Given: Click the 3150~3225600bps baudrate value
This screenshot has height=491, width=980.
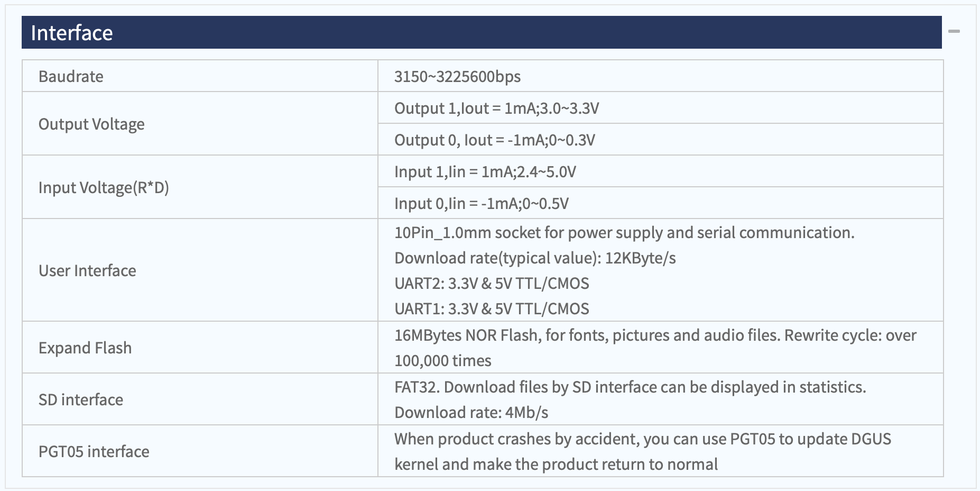Looking at the screenshot, I should pos(457,76).
